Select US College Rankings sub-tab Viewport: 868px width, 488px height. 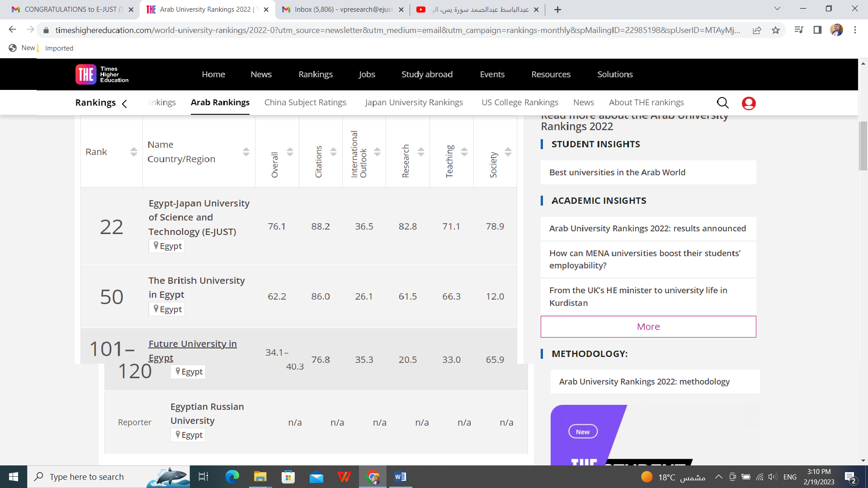(520, 103)
